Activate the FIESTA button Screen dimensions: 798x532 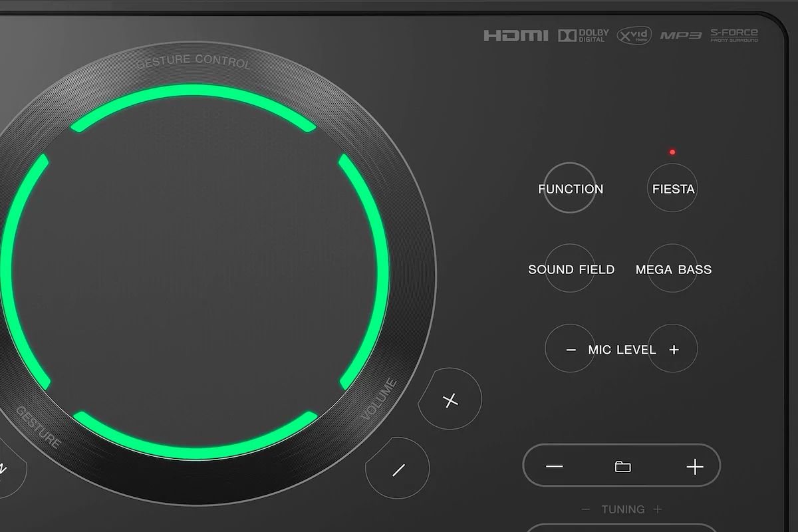click(673, 188)
